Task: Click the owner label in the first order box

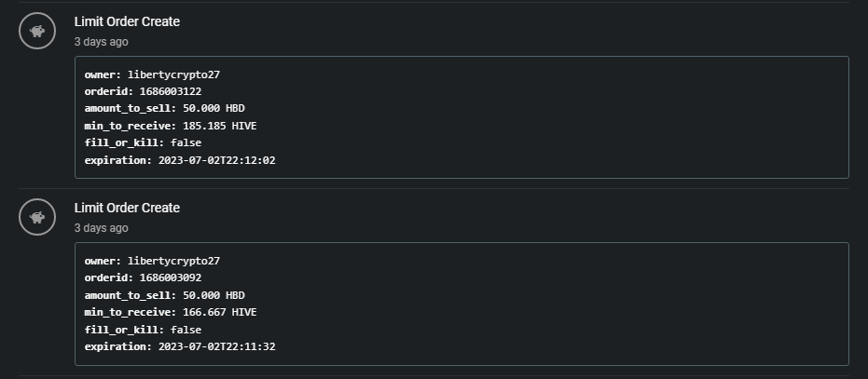Action: click(103, 74)
